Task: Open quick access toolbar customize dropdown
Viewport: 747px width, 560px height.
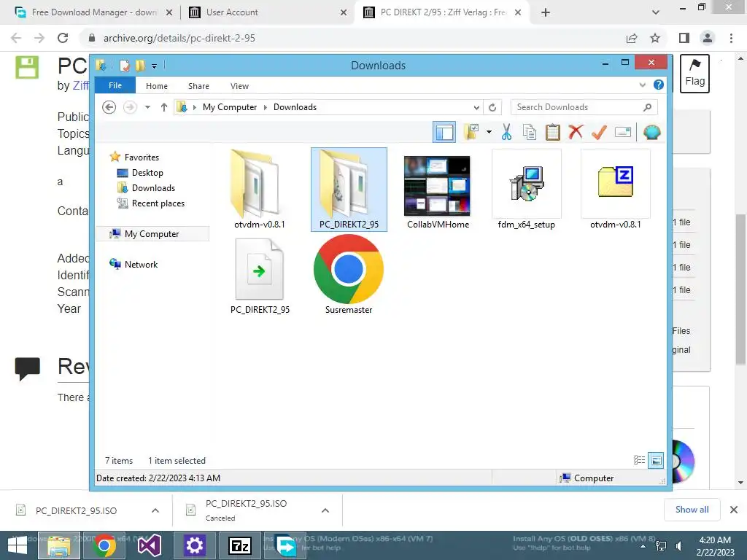Action: pos(155,66)
